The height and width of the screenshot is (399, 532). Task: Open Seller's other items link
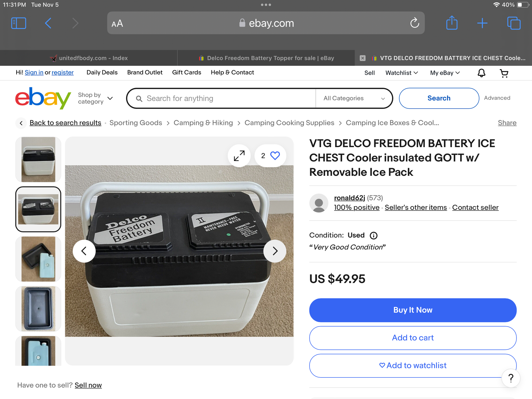[x=415, y=207]
